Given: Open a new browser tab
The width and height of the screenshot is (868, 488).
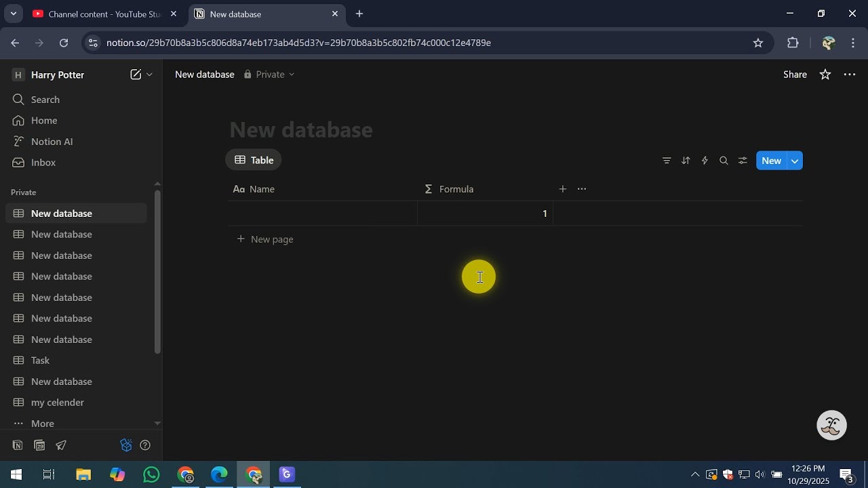Looking at the screenshot, I should coord(359,14).
